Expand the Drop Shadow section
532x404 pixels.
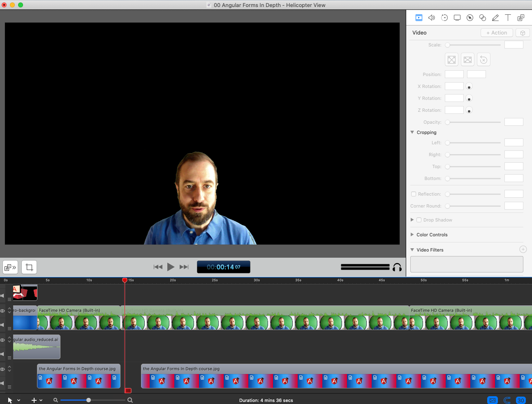(412, 220)
